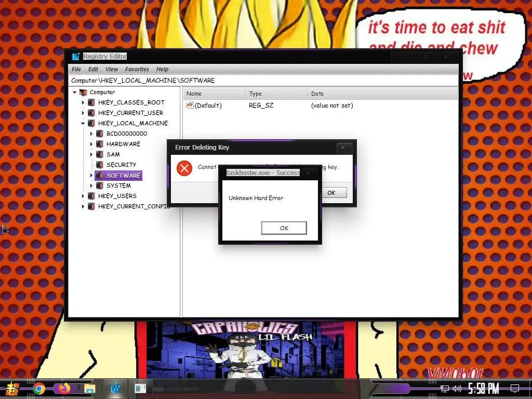Collapse HKEY_LOCAL_MACHINE node arrow
Screen dimensions: 532x399
(83, 124)
